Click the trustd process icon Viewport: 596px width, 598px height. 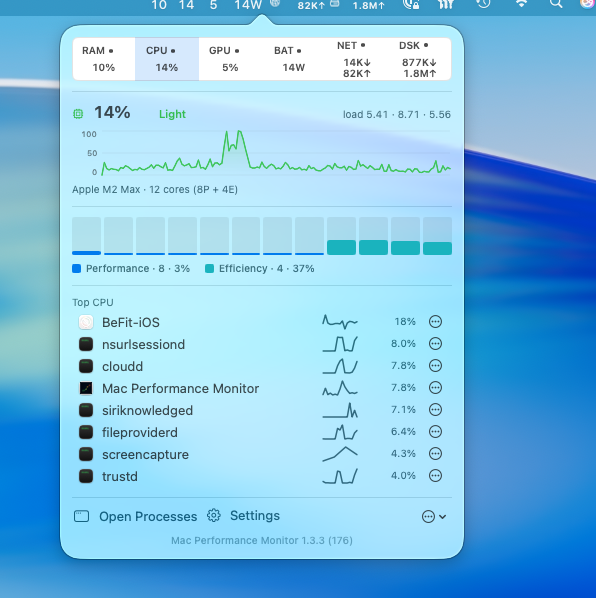click(x=86, y=476)
